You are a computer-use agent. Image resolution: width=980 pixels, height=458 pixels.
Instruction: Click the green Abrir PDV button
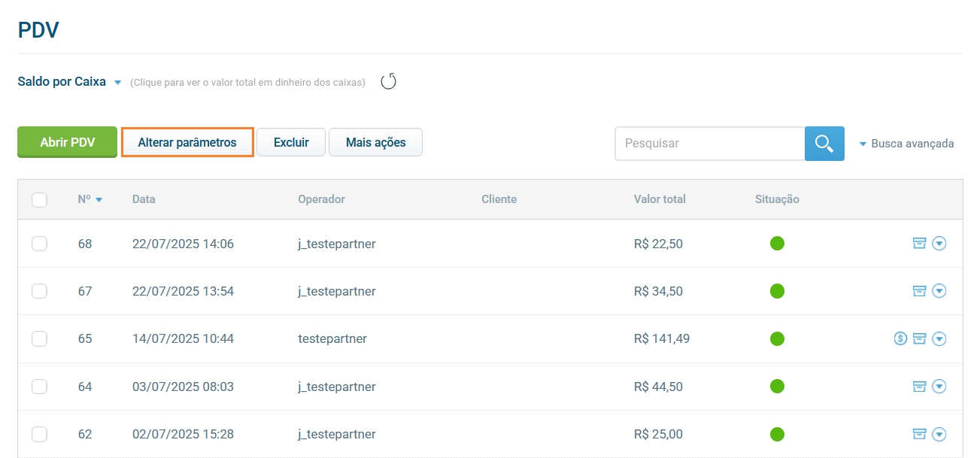coord(67,142)
